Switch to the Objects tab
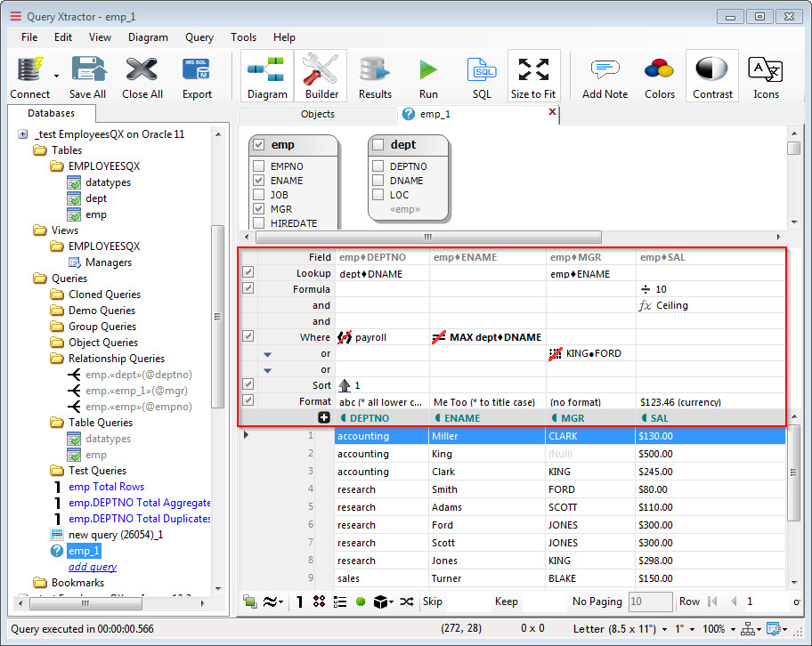The height and width of the screenshot is (646, 812). 318,114
